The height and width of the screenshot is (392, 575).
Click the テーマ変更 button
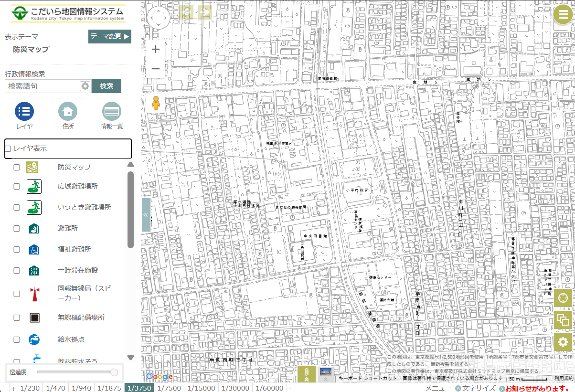click(109, 36)
